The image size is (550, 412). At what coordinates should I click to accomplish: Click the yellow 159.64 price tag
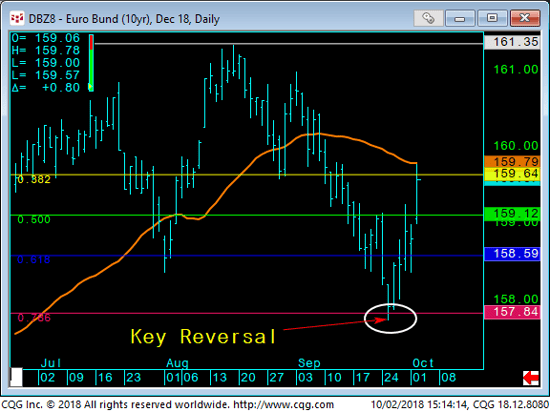(x=512, y=174)
